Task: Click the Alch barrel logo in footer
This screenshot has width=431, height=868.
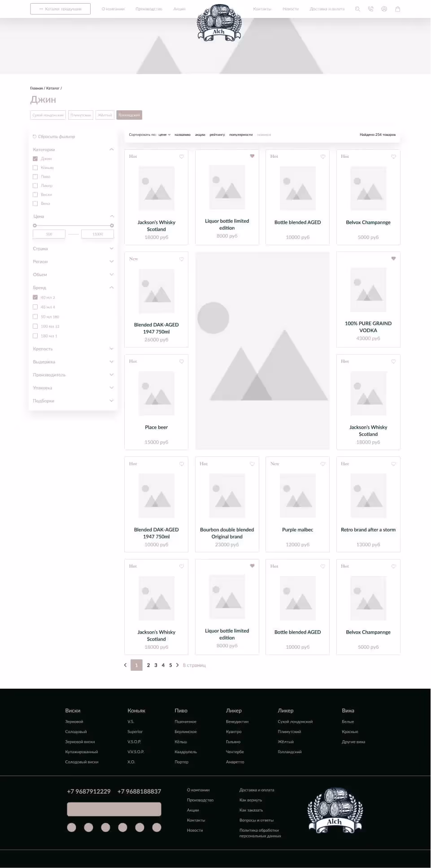Action: [x=335, y=811]
